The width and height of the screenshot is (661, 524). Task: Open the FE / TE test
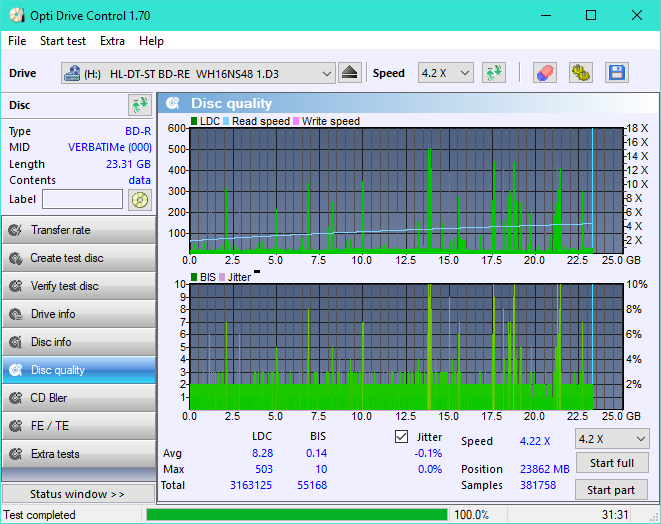tap(79, 426)
